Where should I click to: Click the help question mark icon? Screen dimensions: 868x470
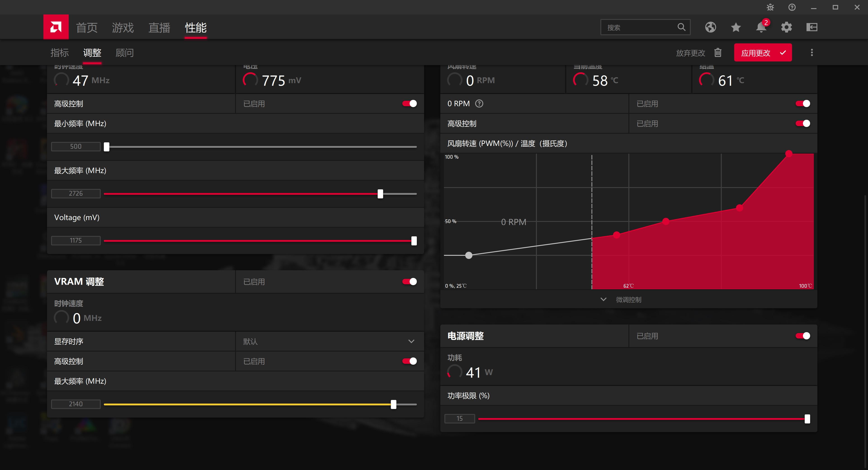point(792,7)
